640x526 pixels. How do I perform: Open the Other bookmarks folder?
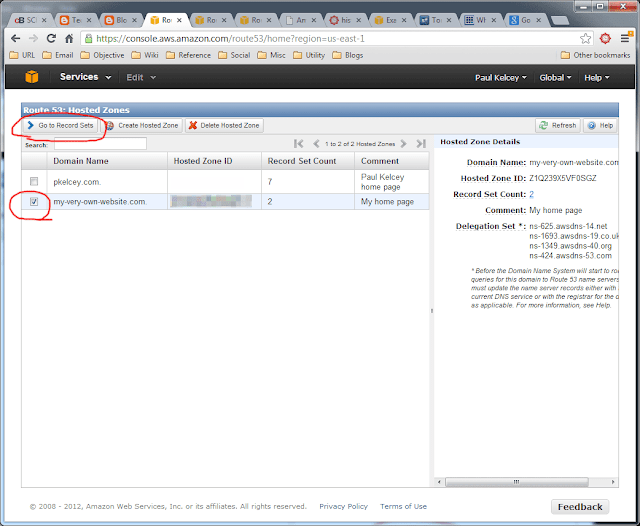596,55
